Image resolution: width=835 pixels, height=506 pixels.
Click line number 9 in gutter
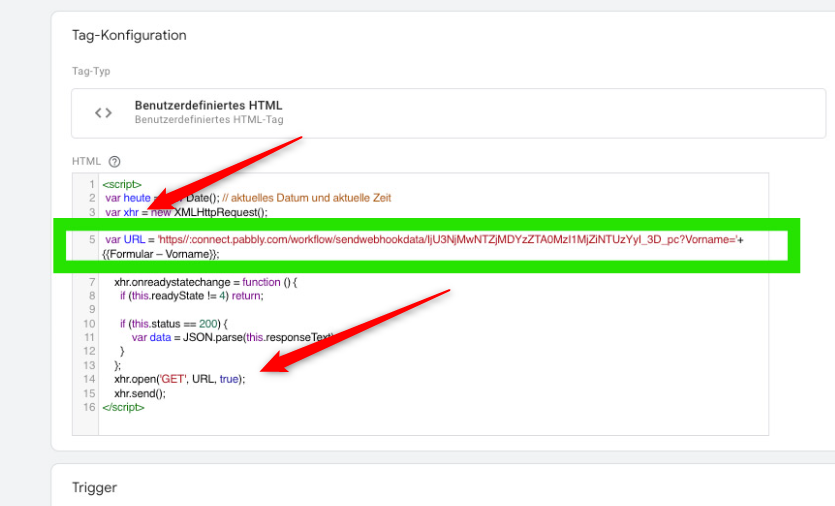pyautogui.click(x=92, y=309)
